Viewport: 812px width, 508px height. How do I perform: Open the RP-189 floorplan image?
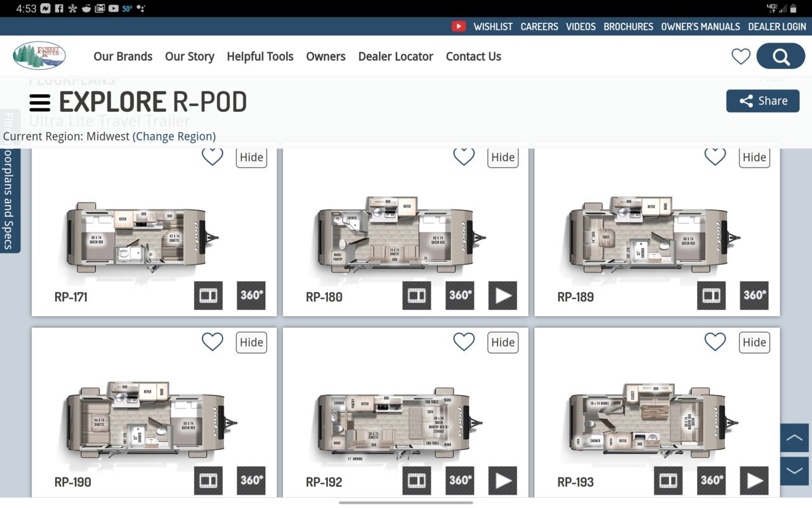click(653, 235)
